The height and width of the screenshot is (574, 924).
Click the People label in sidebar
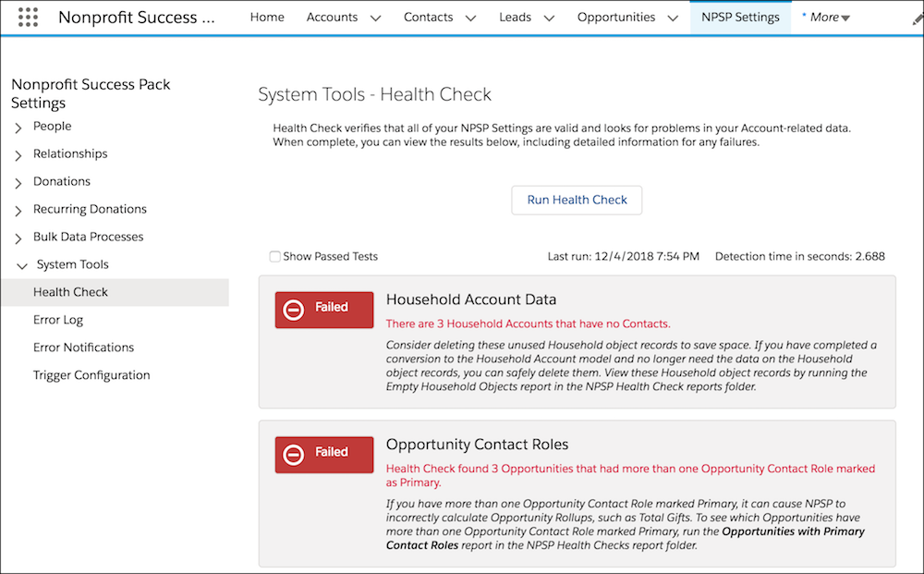(x=53, y=126)
